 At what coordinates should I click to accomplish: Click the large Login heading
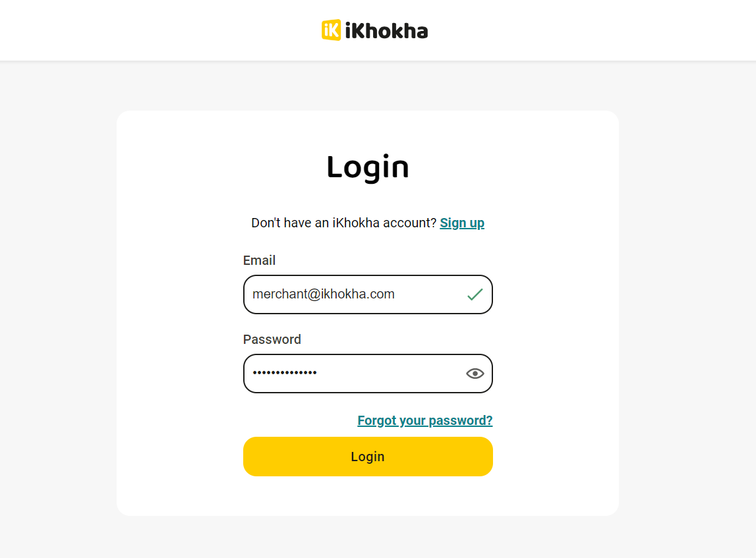pos(368,167)
